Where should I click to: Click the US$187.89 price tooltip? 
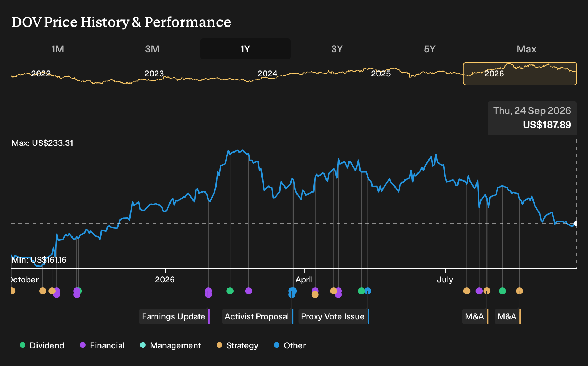(532, 118)
